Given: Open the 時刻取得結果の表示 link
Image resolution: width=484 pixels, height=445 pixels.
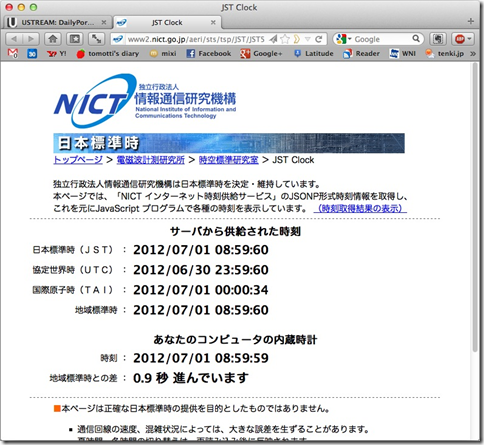Looking at the screenshot, I should 360,209.
